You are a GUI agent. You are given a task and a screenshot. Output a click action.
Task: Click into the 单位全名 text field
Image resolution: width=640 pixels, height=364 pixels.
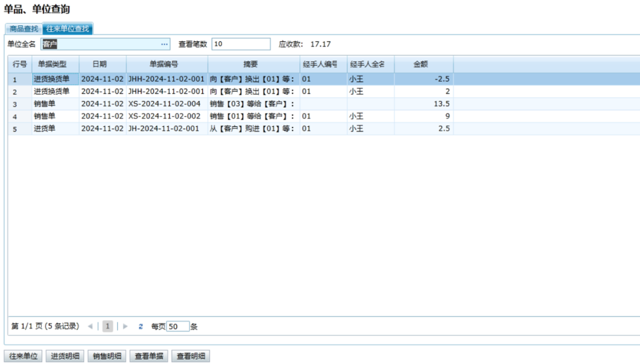tap(101, 44)
